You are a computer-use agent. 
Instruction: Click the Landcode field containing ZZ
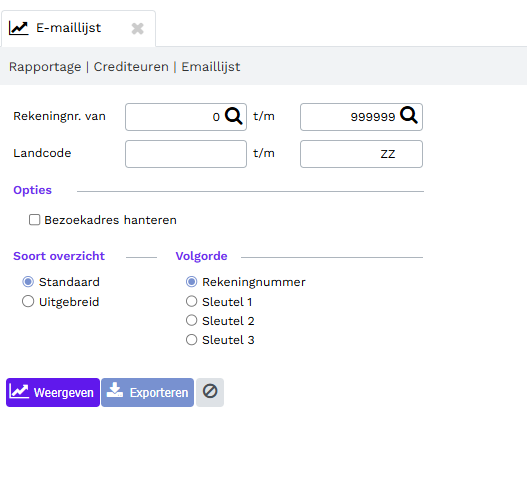361,154
